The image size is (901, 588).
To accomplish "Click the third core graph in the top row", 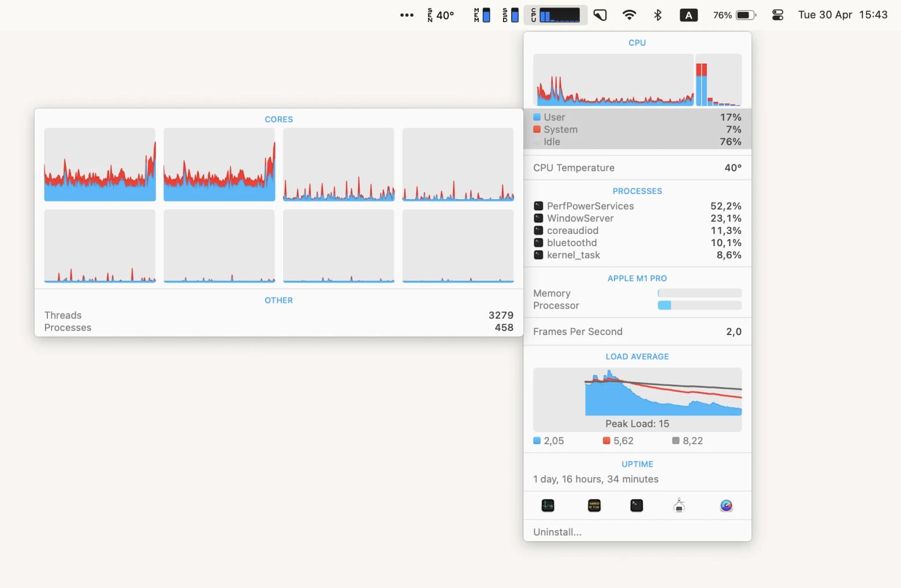I will pos(338,165).
